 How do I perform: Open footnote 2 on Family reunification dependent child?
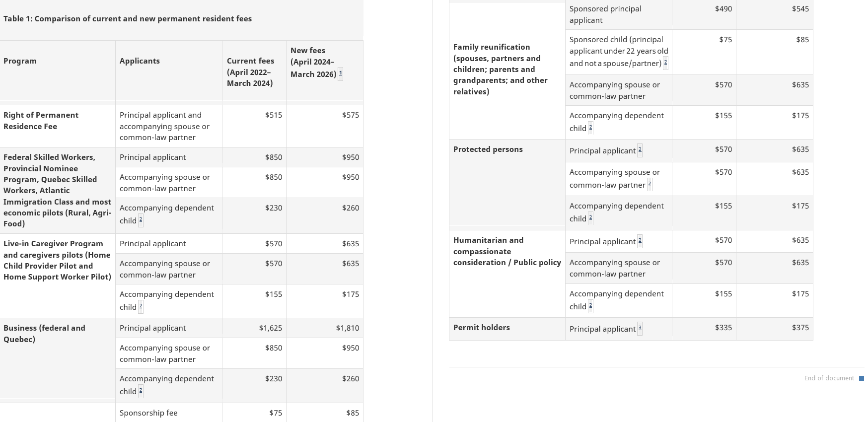[x=590, y=128]
